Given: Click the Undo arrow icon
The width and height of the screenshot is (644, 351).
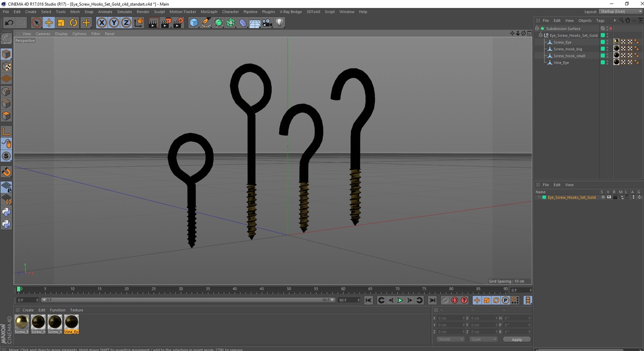Looking at the screenshot, I should (x=9, y=23).
